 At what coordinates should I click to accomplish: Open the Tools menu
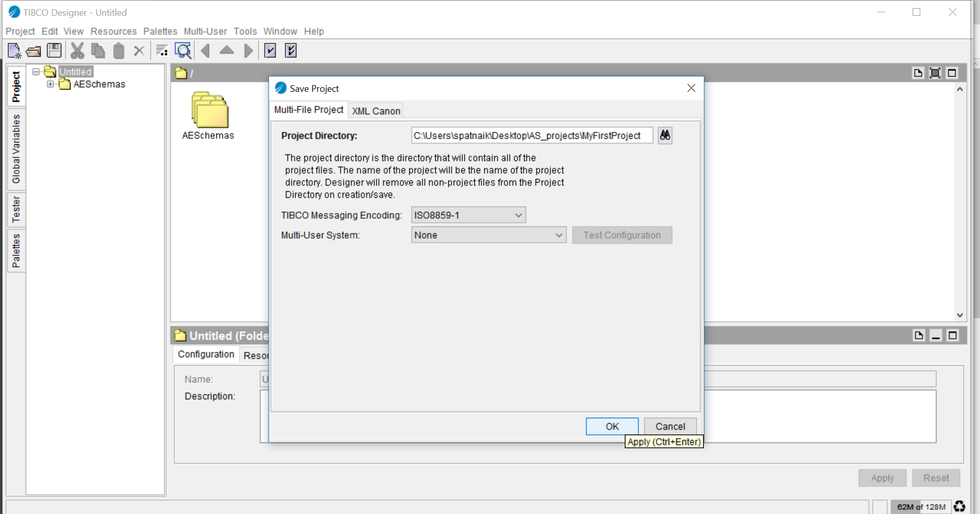point(245,31)
